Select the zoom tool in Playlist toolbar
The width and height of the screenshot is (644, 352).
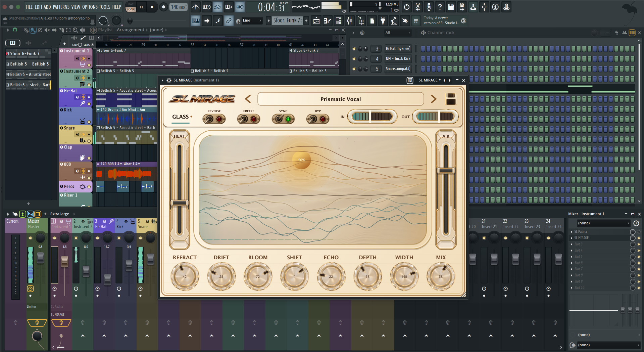coord(75,30)
